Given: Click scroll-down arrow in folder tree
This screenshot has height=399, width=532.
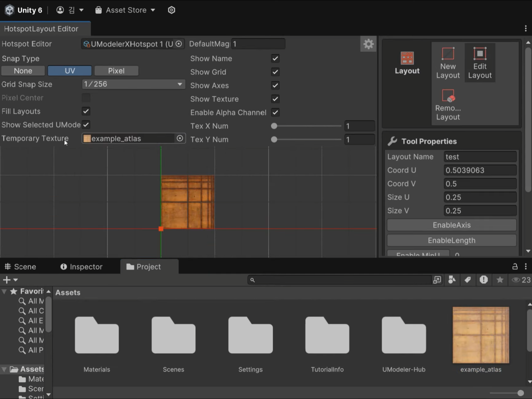Looking at the screenshot, I should pyautogui.click(x=49, y=395).
